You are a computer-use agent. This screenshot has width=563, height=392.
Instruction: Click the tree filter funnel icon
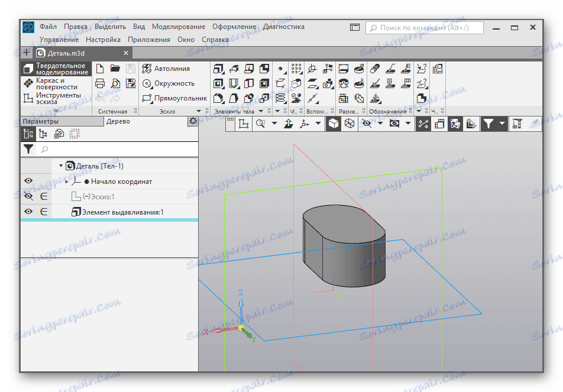tap(28, 150)
